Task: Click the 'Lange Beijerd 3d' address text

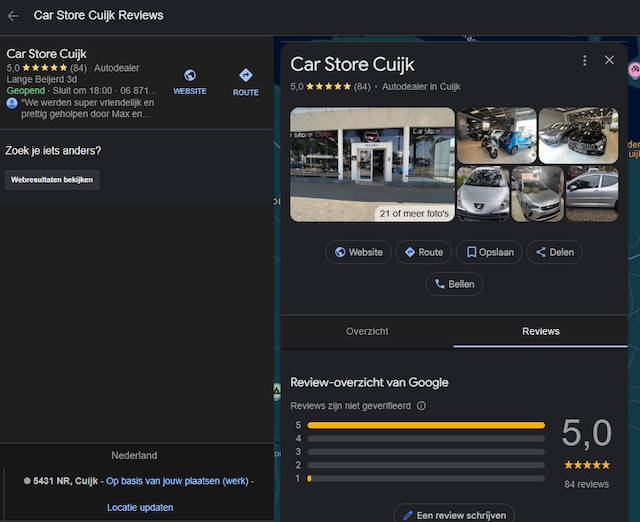Action: pyautogui.click(x=42, y=79)
